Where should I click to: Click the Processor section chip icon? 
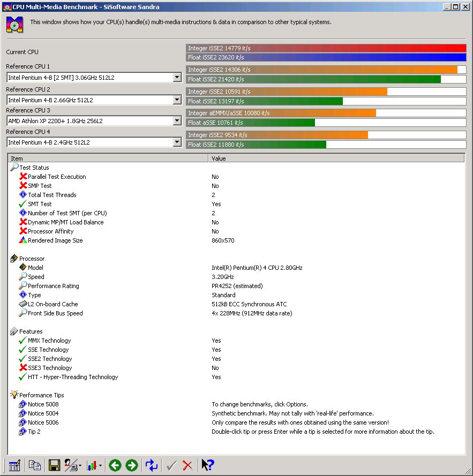pyautogui.click(x=14, y=258)
